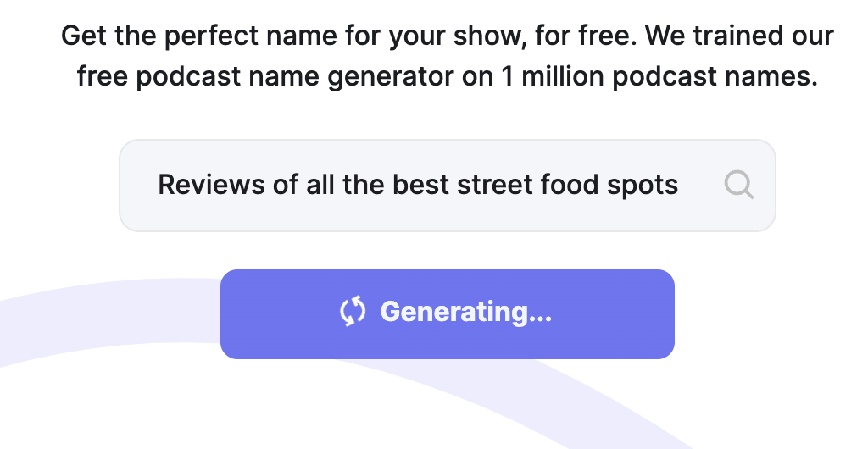Click the '1 million podcast names' text
The height and width of the screenshot is (449, 868).
(x=659, y=77)
